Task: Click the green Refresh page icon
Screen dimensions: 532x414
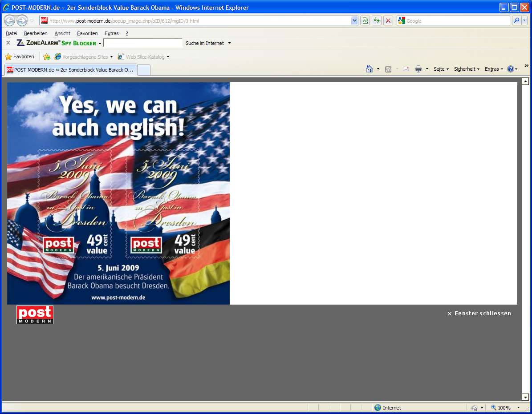Action: pyautogui.click(x=377, y=20)
